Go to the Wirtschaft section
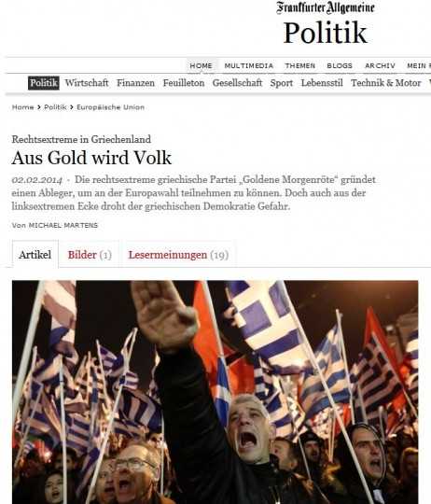431x504 pixels. click(87, 83)
